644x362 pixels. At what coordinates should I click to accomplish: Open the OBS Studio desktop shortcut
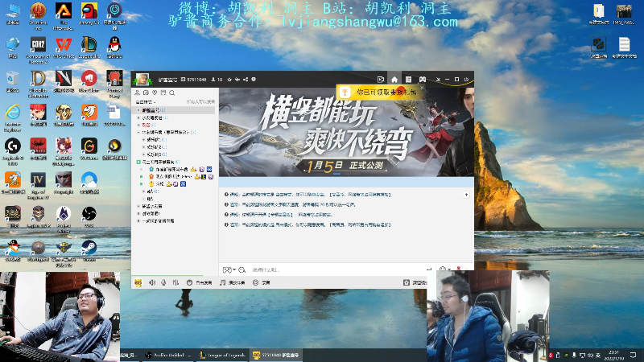[89, 217]
